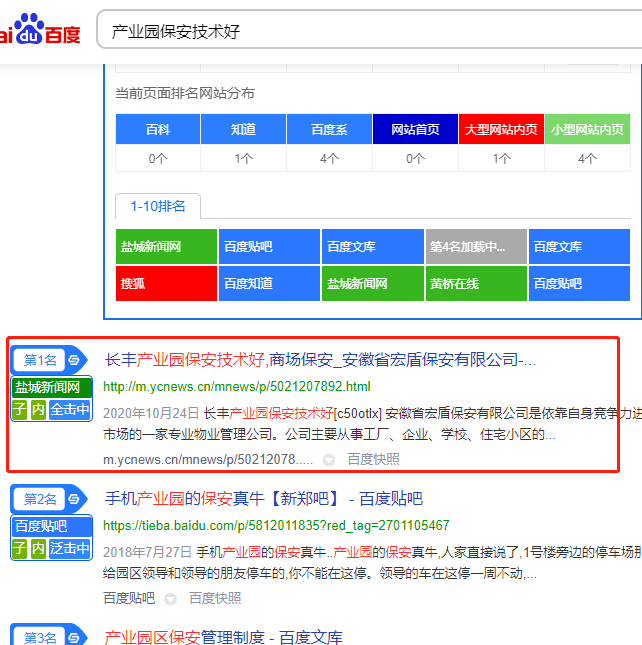
Task: Click the 百度系 category header
Action: click(329, 129)
